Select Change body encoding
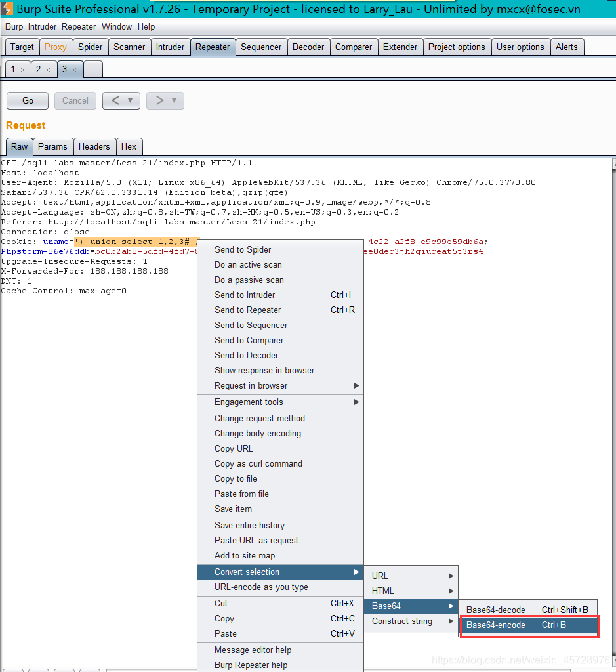The height and width of the screenshot is (672, 616). (280, 433)
